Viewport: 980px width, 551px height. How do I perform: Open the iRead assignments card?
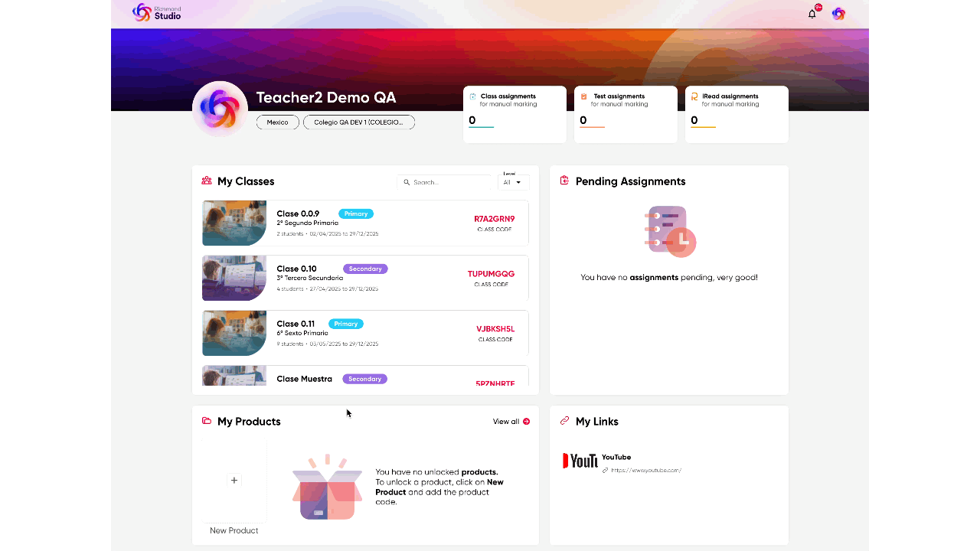click(737, 114)
